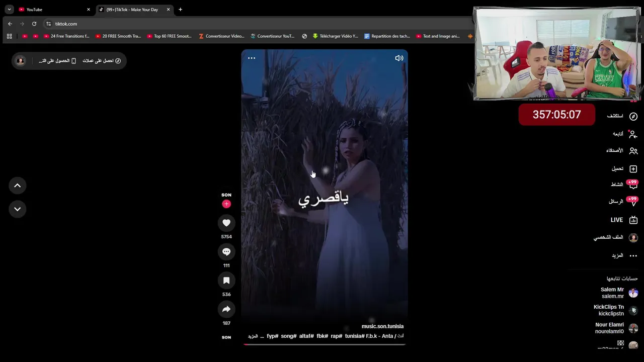Viewport: 644px width, 362px height.
Task: Open the Top 60 FREE Smoot... bookmark
Action: (x=170, y=36)
